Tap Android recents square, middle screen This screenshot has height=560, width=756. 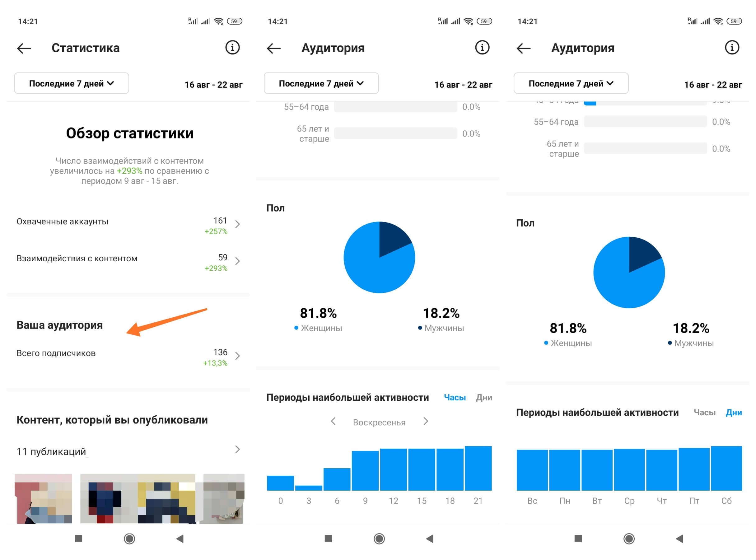pyautogui.click(x=329, y=539)
